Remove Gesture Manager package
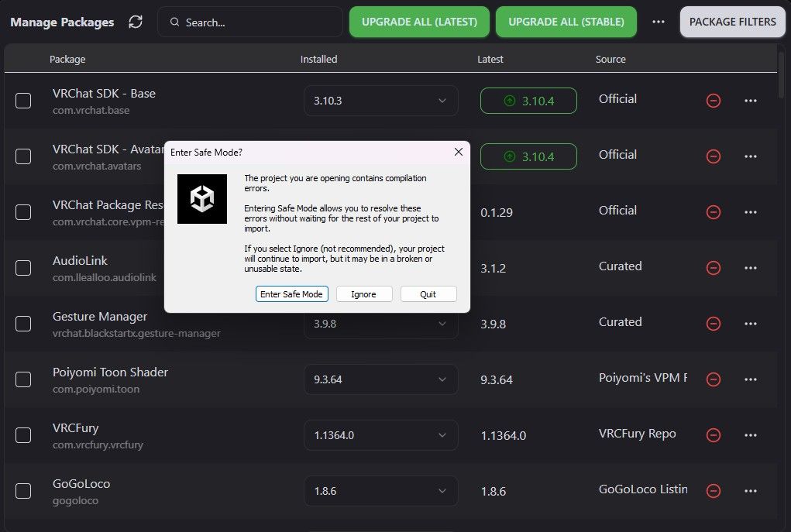Image resolution: width=791 pixels, height=532 pixels. pos(714,323)
